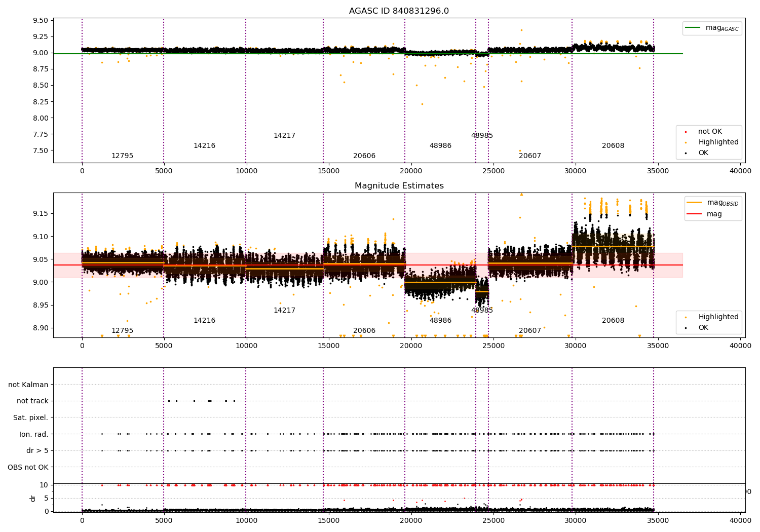Viewport: 760px width, 532px height.
Task: Click the red line sample for 'mag' legend
Action: (694, 214)
